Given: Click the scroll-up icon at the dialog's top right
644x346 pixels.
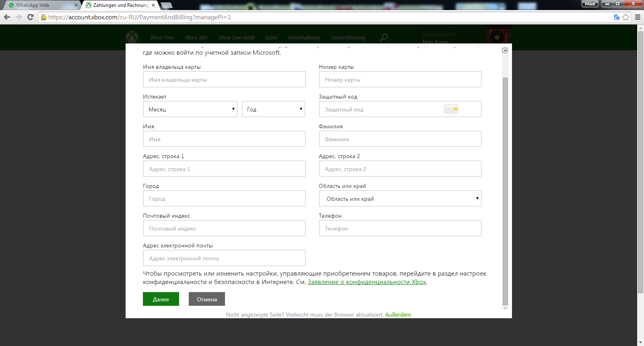Looking at the screenshot, I should (505, 50).
